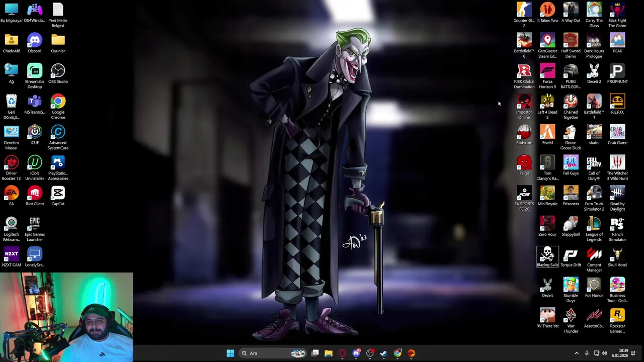Select the A Way Out desktop icon
The height and width of the screenshot is (362, 644).
pyautogui.click(x=571, y=12)
